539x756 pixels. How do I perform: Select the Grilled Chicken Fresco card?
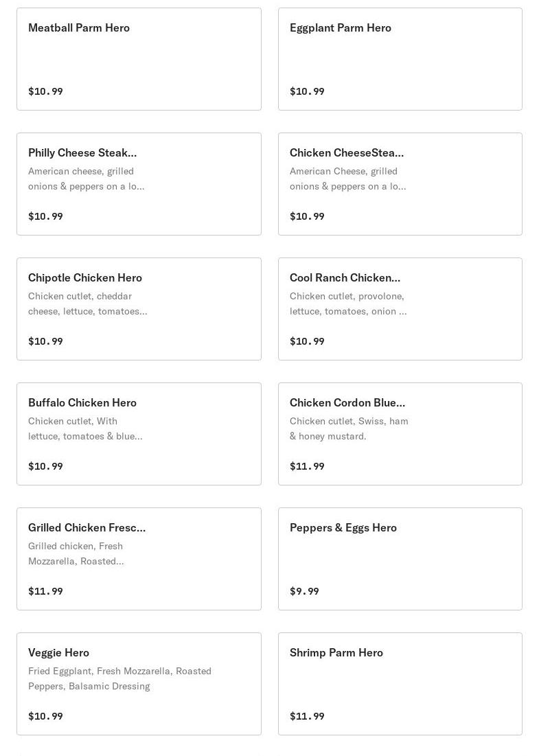point(139,559)
